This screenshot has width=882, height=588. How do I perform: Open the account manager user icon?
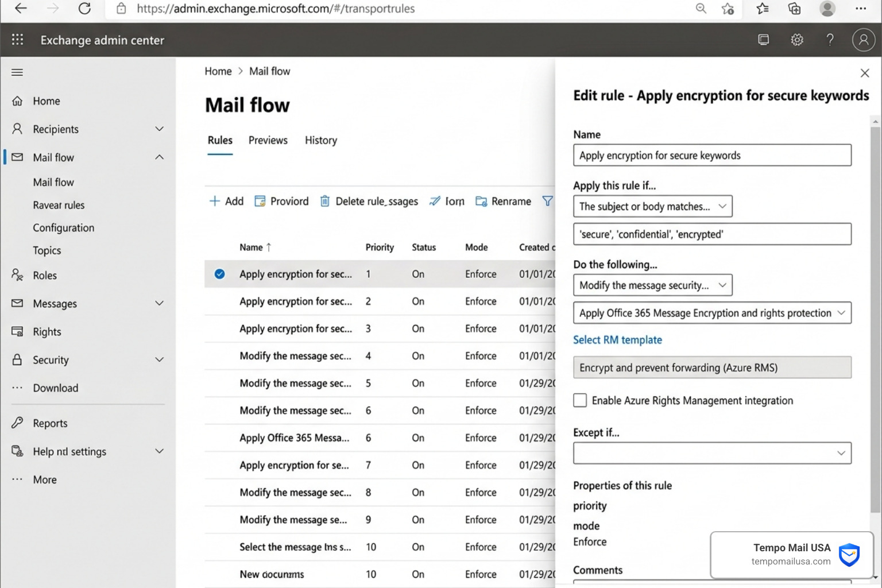[x=864, y=40]
